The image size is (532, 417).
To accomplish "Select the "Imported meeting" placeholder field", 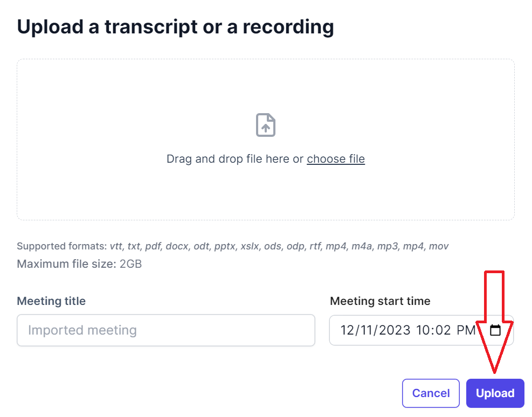I will tap(165, 330).
